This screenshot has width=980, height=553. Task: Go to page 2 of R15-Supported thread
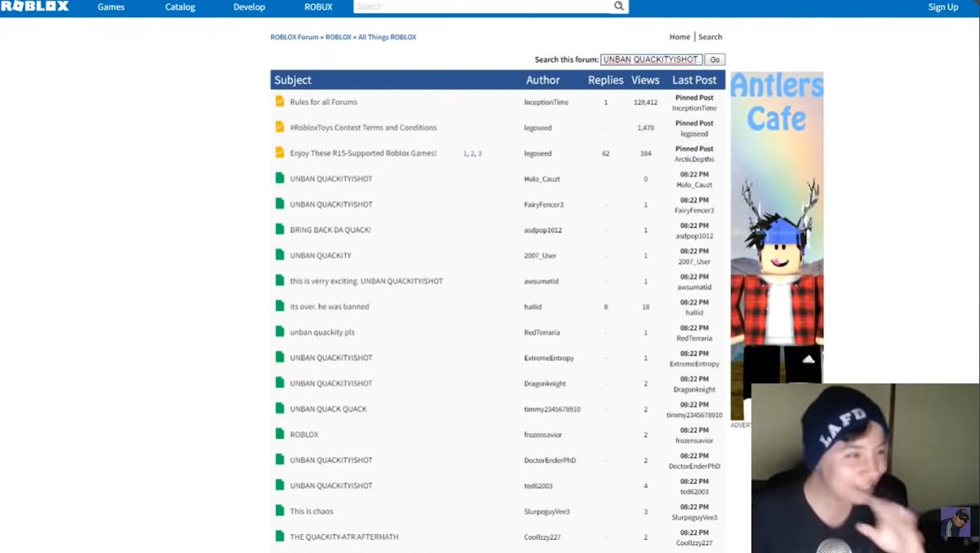point(472,154)
